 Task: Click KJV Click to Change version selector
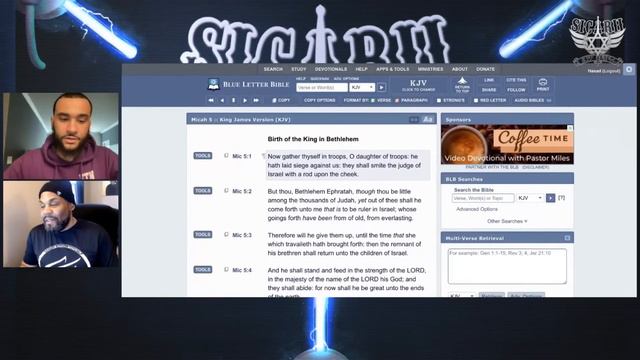(x=418, y=85)
